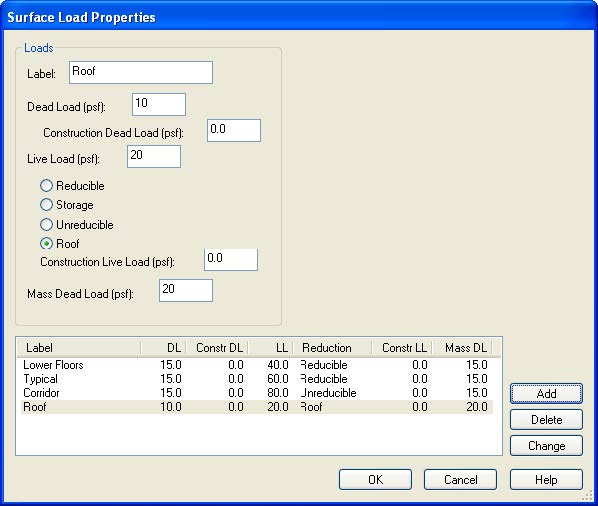Click the Add button
Image resolution: width=598 pixels, height=506 pixels.
[546, 394]
